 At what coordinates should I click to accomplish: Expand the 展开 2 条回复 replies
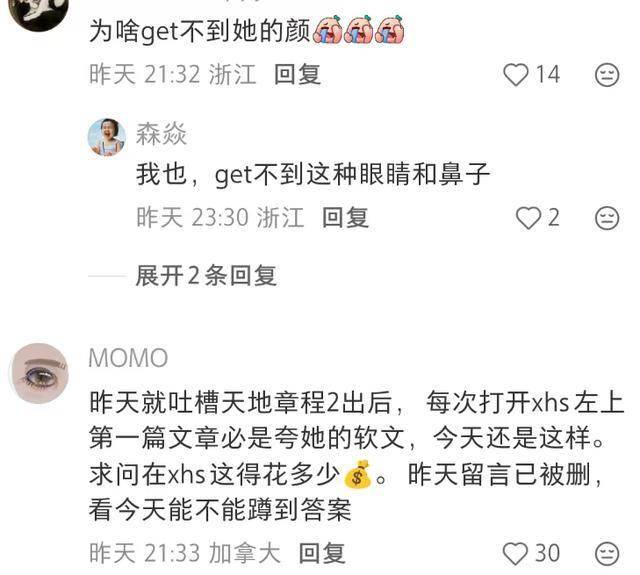[x=206, y=275]
